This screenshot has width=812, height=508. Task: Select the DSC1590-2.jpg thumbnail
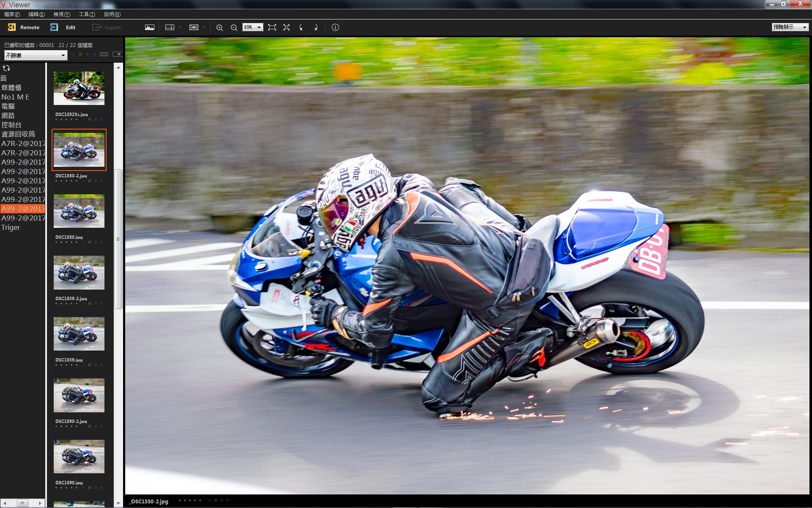tap(79, 395)
